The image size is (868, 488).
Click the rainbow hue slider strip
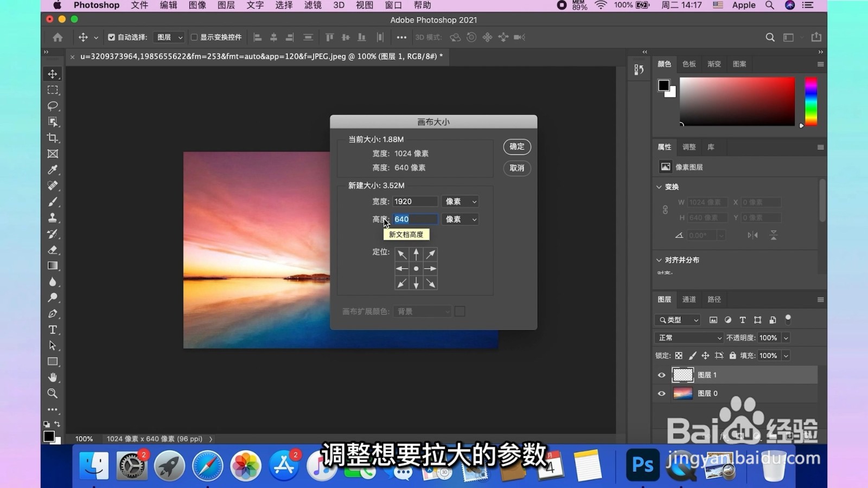coord(811,101)
